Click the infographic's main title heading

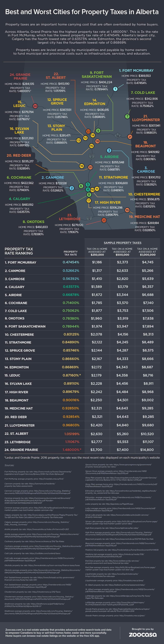[x=82, y=12]
